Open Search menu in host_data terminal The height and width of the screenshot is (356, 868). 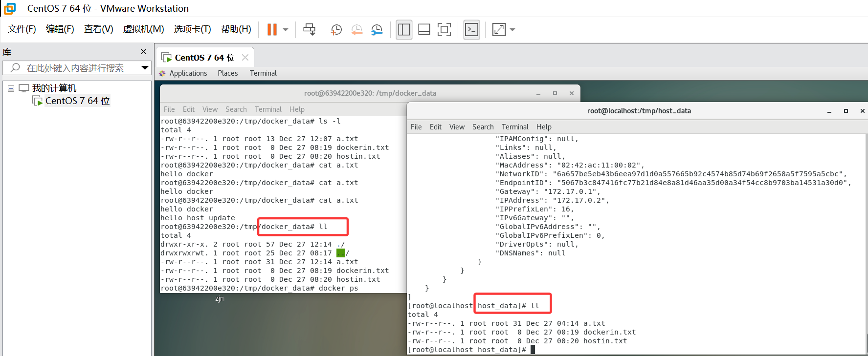tap(483, 127)
